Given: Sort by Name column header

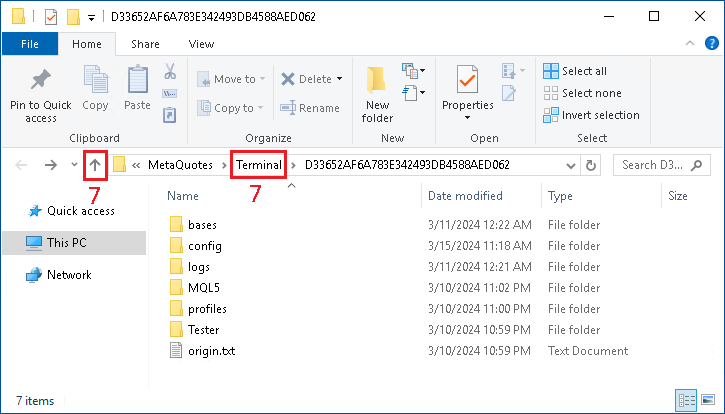Looking at the screenshot, I should (x=183, y=196).
